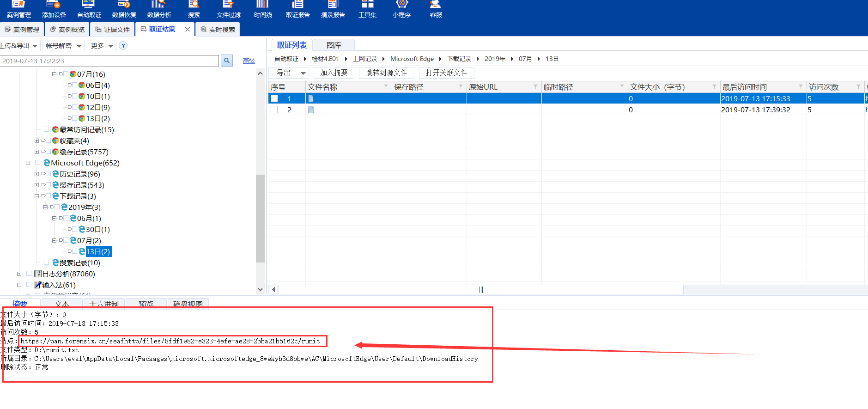This screenshot has width=868, height=409.
Task: Close the 取证结果 tab
Action: click(188, 29)
